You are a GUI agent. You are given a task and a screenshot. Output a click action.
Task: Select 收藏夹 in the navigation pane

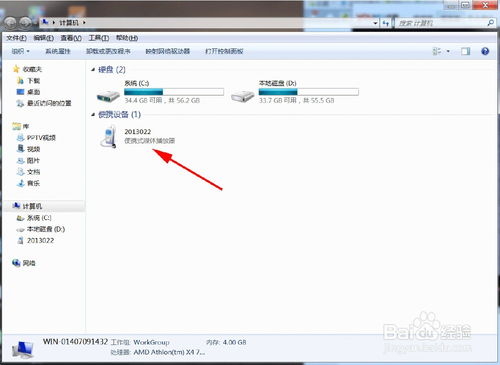pos(32,69)
